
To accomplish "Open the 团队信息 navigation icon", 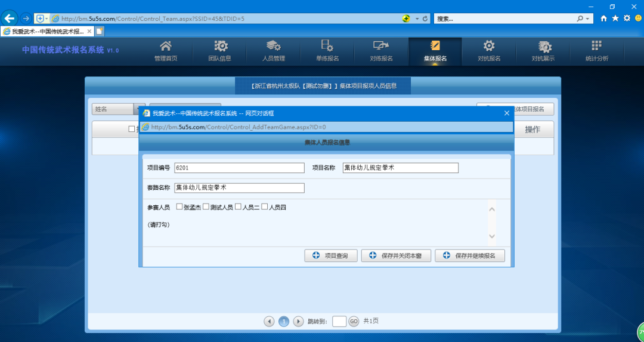I will 220,47.
